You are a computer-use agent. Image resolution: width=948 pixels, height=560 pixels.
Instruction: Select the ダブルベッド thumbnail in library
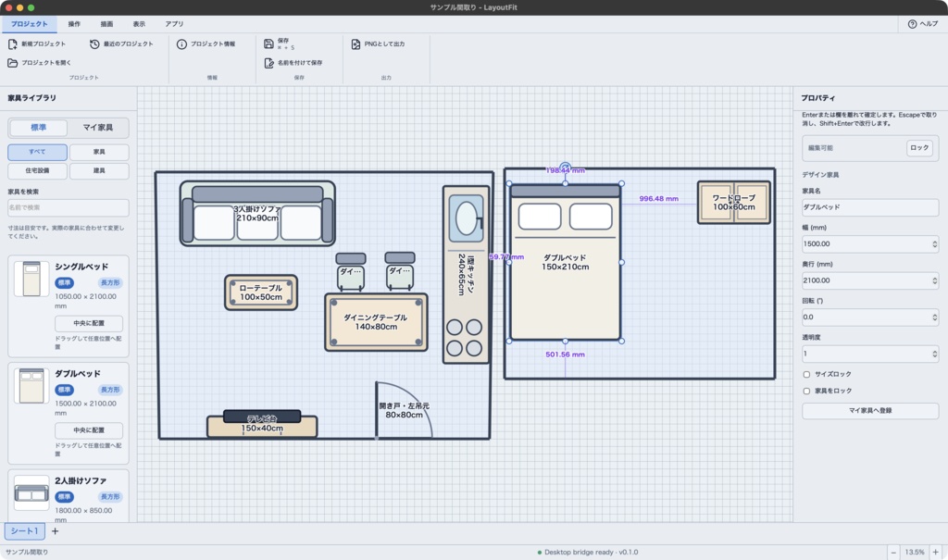coord(31,386)
